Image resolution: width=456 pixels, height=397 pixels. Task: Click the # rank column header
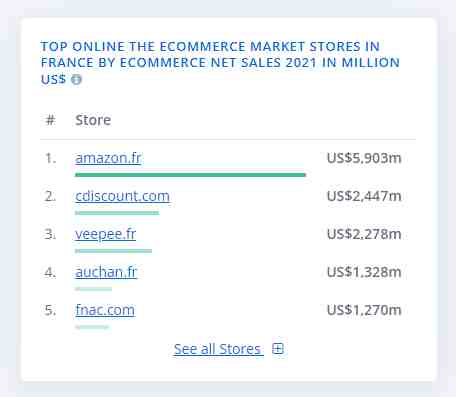tap(50, 120)
